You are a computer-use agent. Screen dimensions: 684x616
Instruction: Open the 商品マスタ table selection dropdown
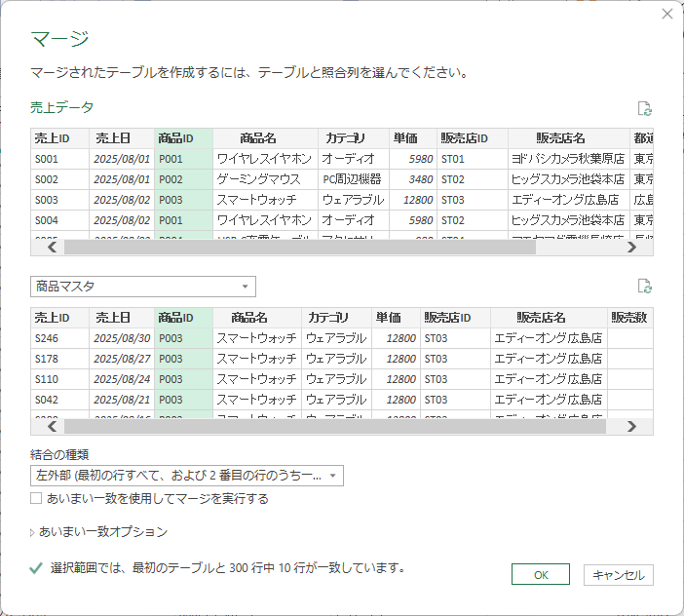point(143,287)
